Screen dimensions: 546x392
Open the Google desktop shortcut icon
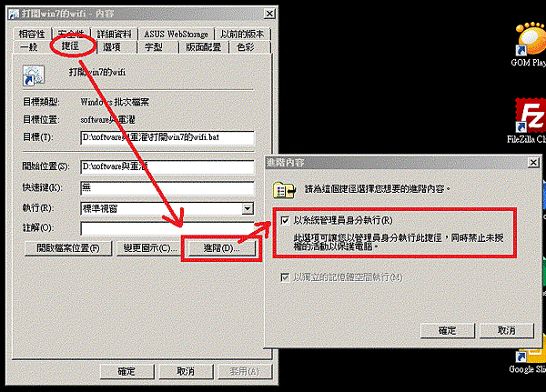point(531,355)
